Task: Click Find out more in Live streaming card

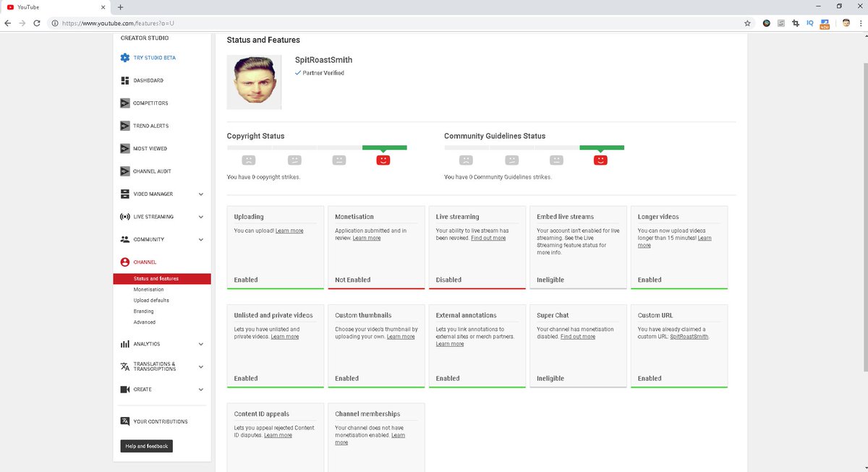Action: coord(488,238)
